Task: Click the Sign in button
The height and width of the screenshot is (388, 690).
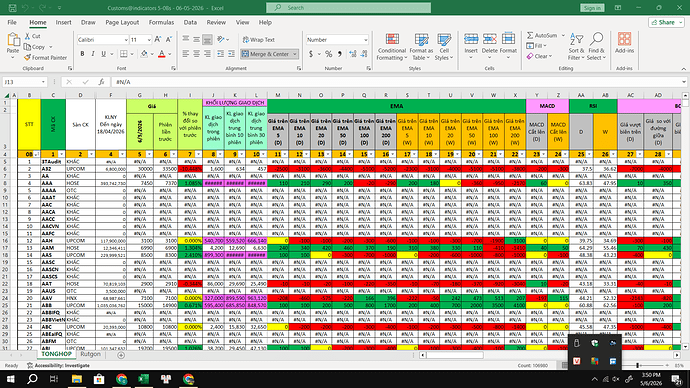Action: [592, 8]
